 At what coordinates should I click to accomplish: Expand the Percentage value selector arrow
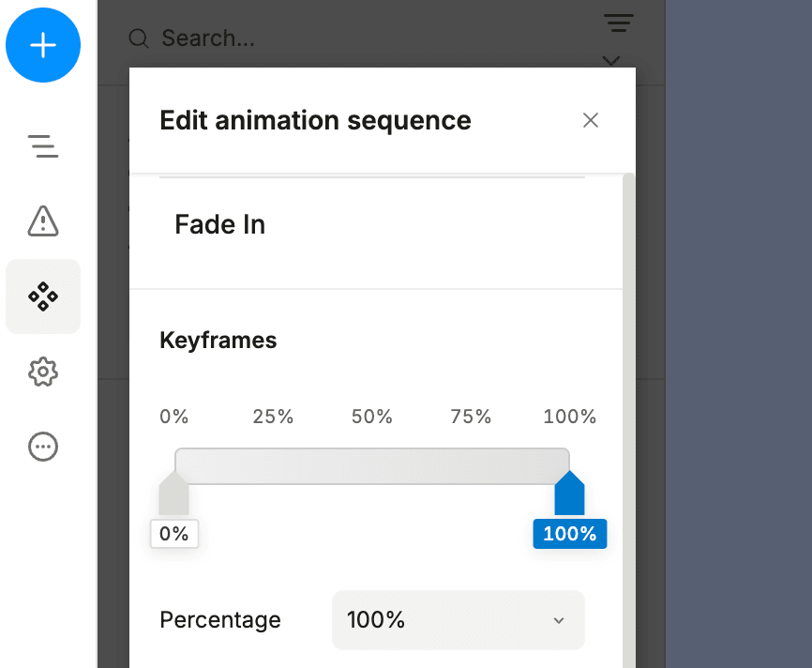pos(559,620)
